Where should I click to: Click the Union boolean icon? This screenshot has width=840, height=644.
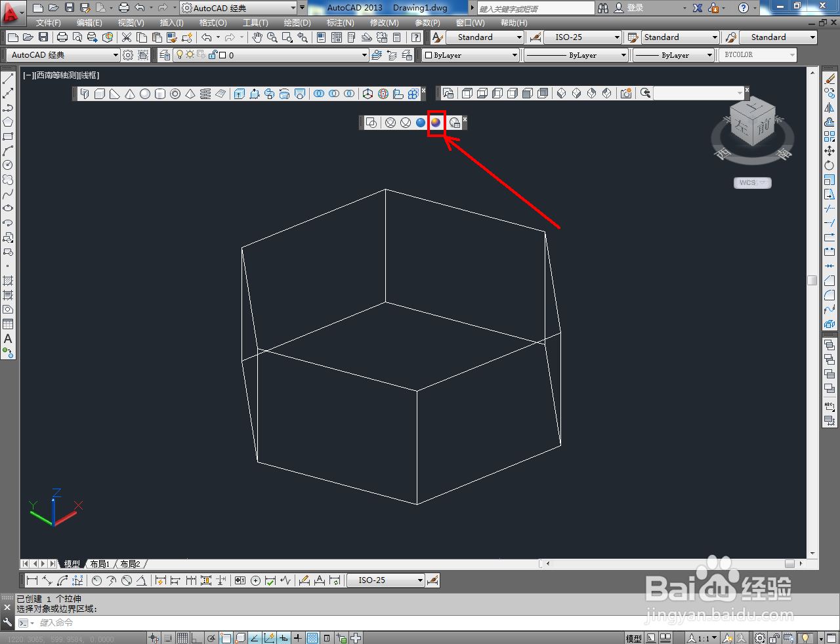319,94
